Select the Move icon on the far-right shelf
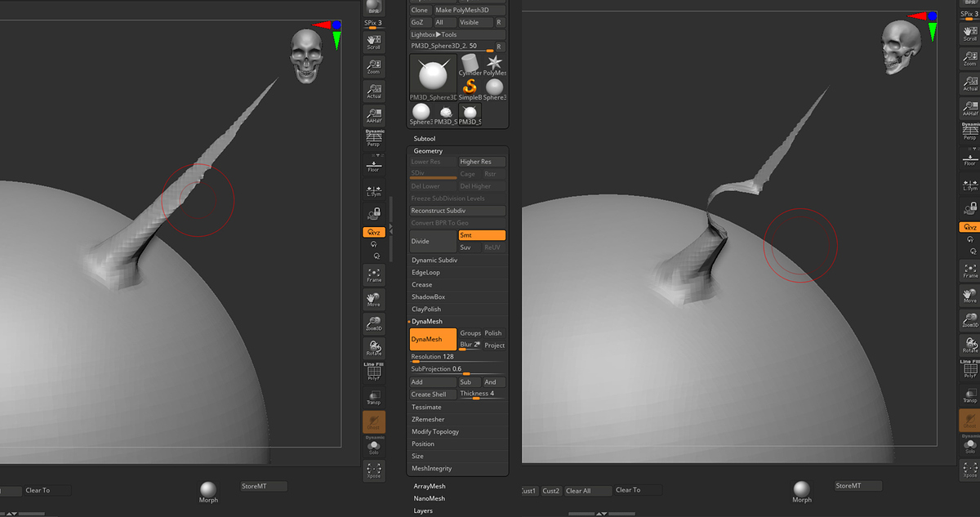980x517 pixels. tap(969, 295)
